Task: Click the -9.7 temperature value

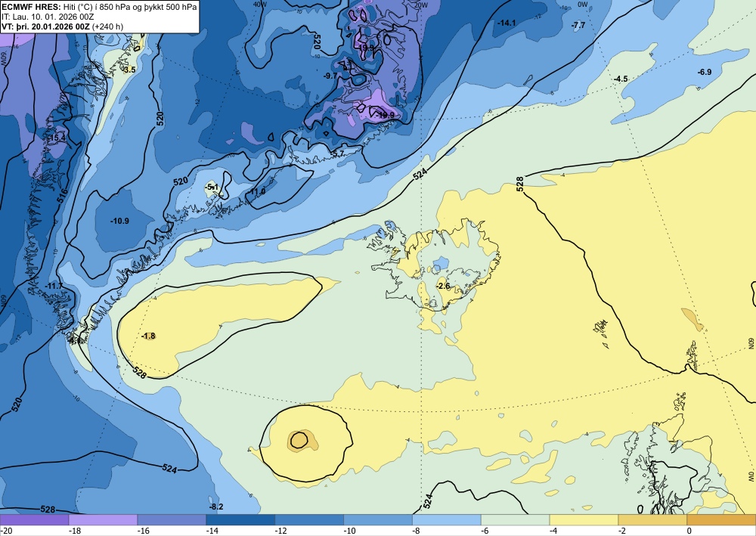Action: pyautogui.click(x=330, y=76)
